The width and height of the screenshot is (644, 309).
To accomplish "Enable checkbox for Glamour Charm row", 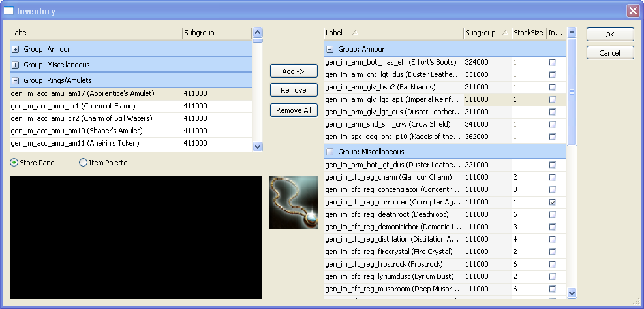I will coord(553,178).
